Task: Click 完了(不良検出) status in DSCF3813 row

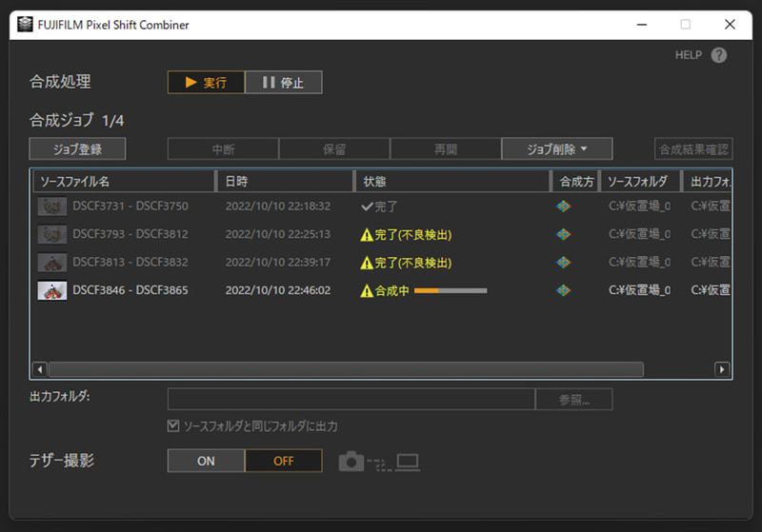Action: pyautogui.click(x=413, y=263)
